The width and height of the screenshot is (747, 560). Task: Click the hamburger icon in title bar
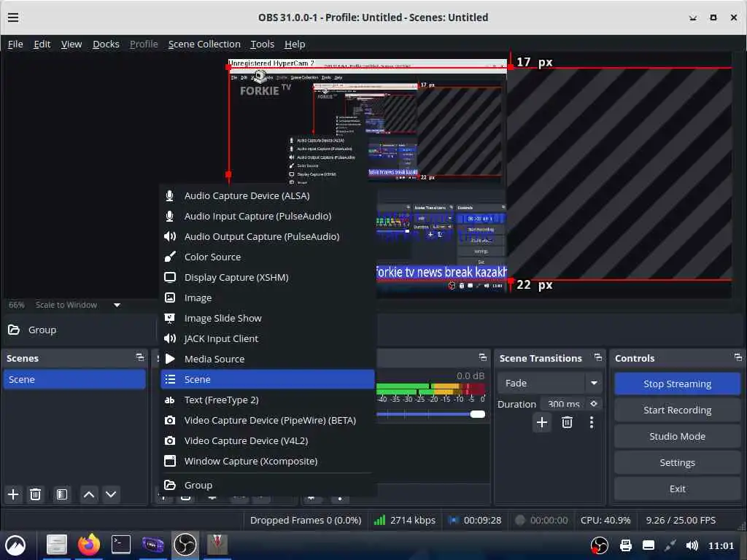pos(13,17)
